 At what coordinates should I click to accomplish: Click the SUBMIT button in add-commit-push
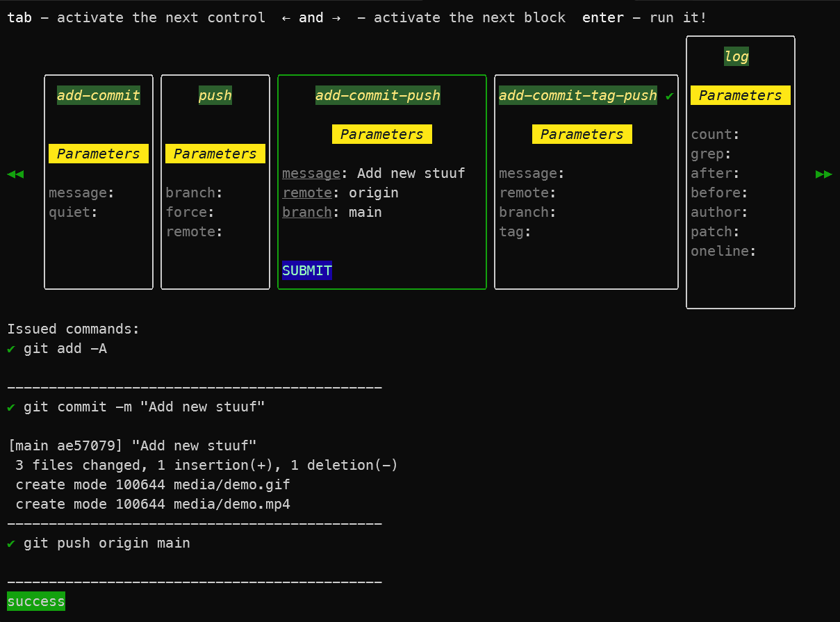coord(307,270)
